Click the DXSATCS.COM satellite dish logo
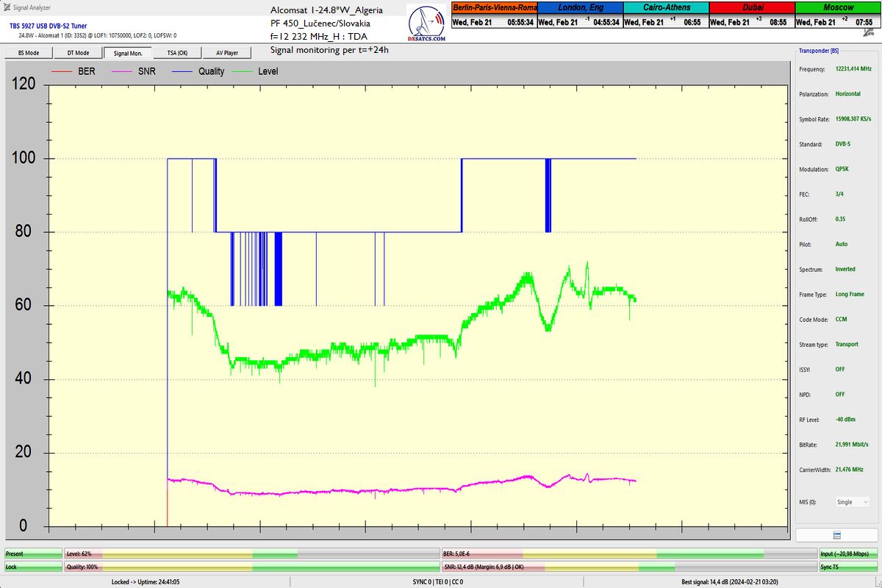This screenshot has width=882, height=588. tap(428, 24)
